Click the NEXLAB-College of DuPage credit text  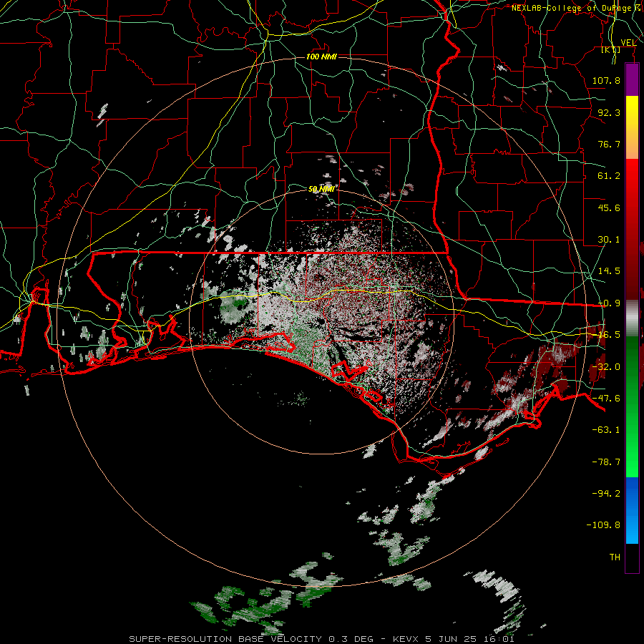[x=572, y=8]
